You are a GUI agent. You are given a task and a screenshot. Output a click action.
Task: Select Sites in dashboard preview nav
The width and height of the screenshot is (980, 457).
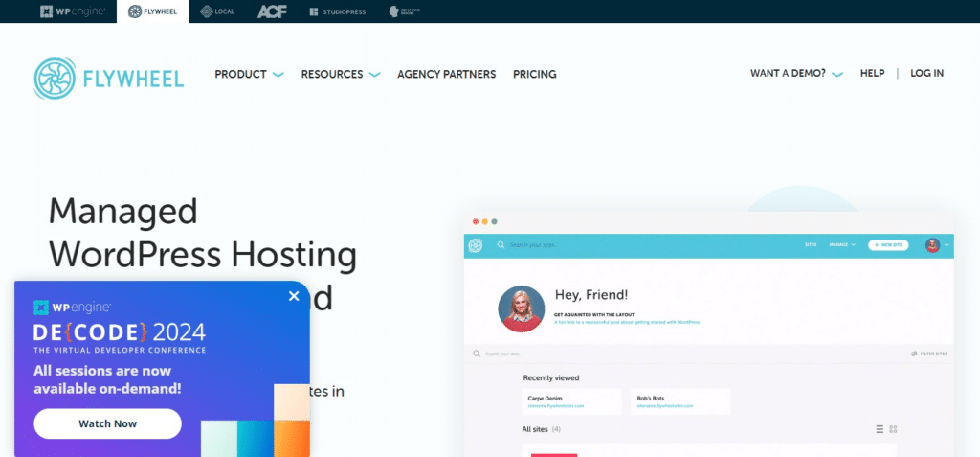click(x=811, y=245)
